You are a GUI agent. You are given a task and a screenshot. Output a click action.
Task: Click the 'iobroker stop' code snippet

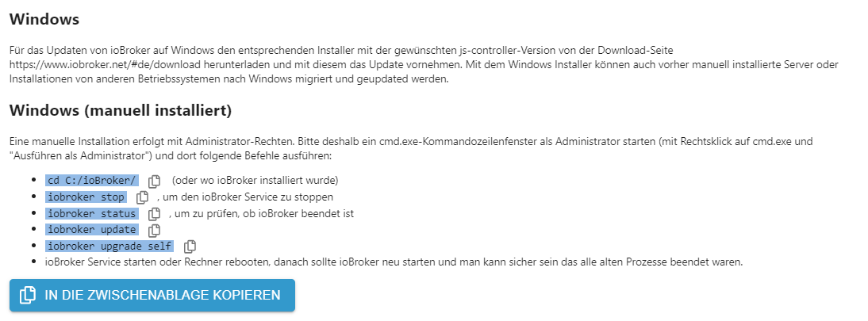pyautogui.click(x=86, y=197)
